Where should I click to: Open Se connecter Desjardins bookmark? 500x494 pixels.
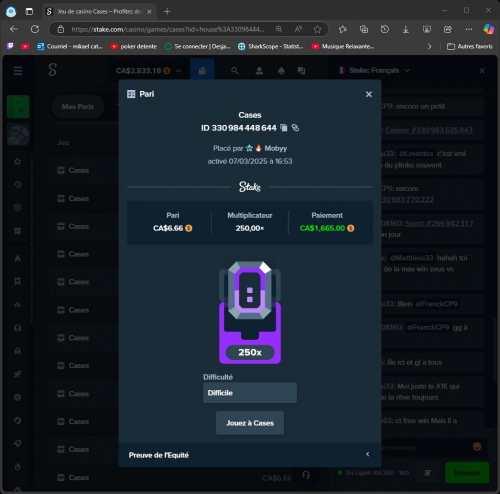pyautogui.click(x=198, y=46)
